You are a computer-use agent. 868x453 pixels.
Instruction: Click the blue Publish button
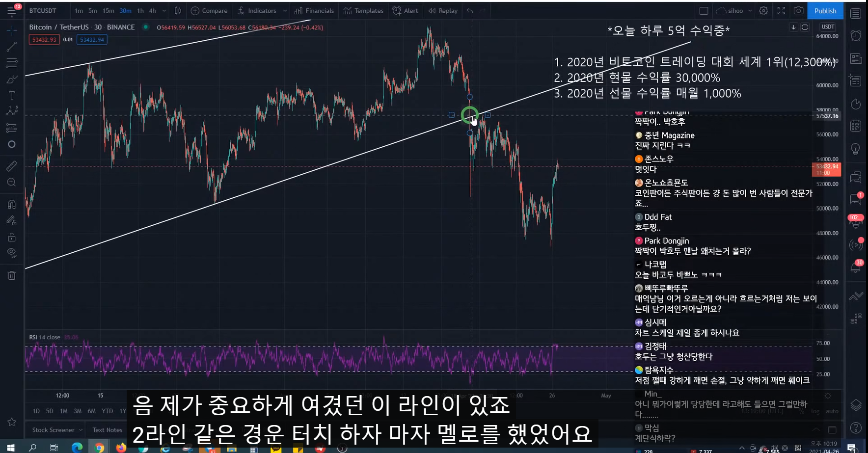click(825, 11)
